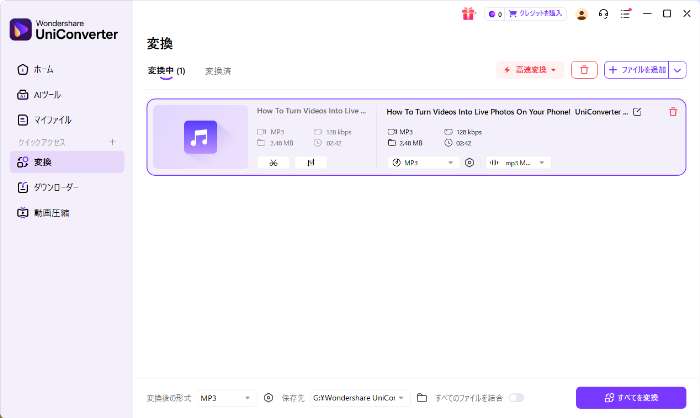Toggle すべてのファイルを結合 switch
The width and height of the screenshot is (700, 418).
pyautogui.click(x=517, y=397)
